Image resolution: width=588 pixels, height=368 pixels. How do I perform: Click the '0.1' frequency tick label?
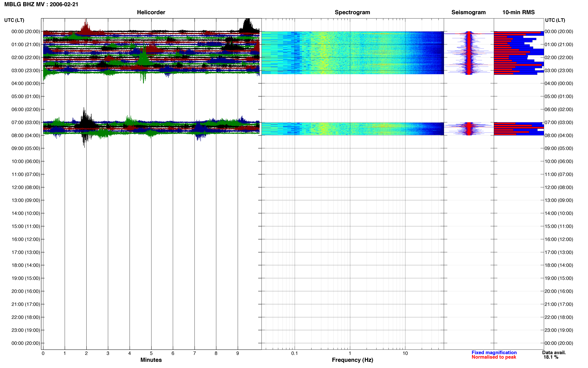click(295, 353)
